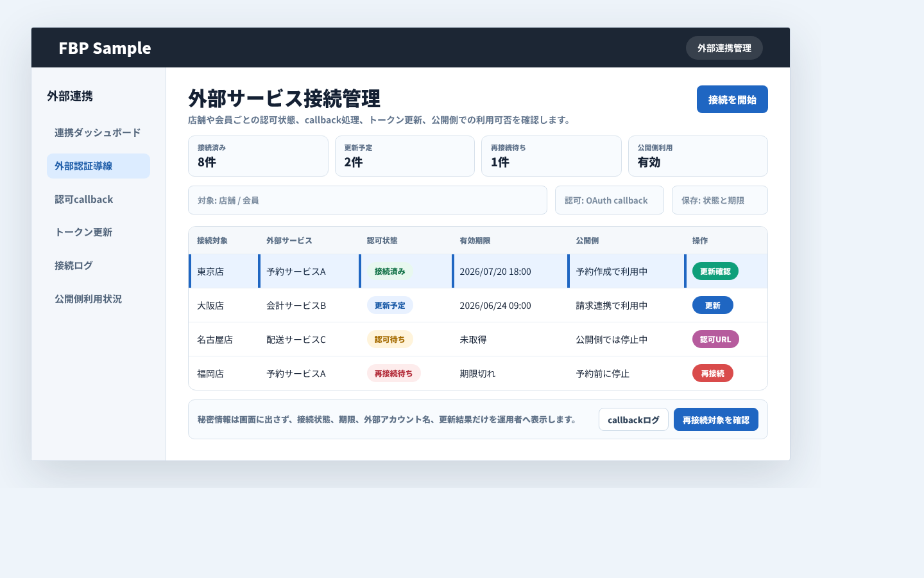Click the 対象: 店舗 / 会員 filter field

368,200
